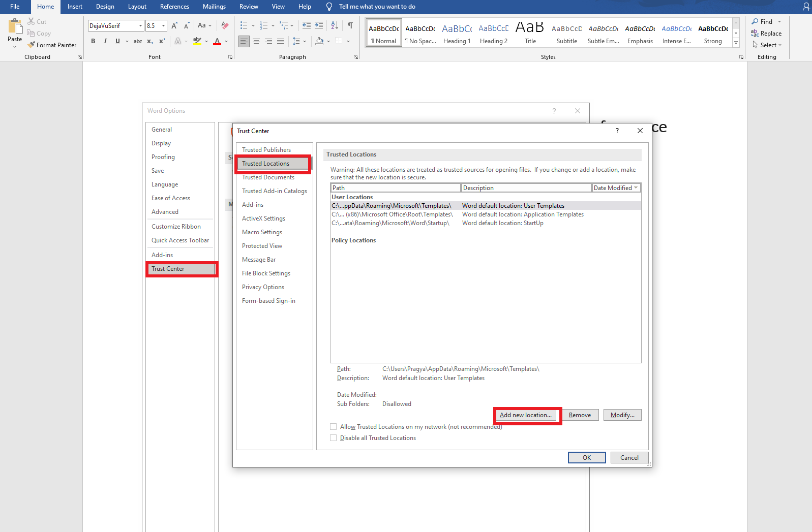Screen dimensions: 812x532
Task: Open the File tab
Action: coord(15,7)
